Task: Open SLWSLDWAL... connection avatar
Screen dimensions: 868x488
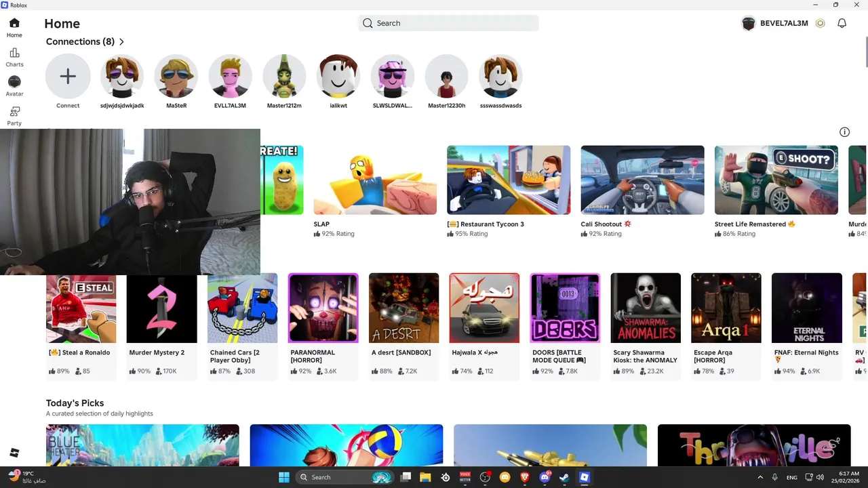Action: [x=393, y=77]
